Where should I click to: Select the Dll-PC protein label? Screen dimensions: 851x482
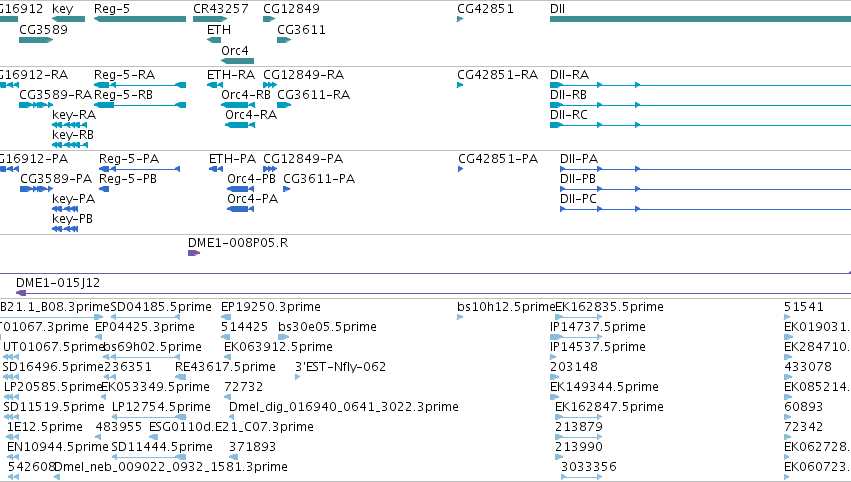pyautogui.click(x=579, y=199)
